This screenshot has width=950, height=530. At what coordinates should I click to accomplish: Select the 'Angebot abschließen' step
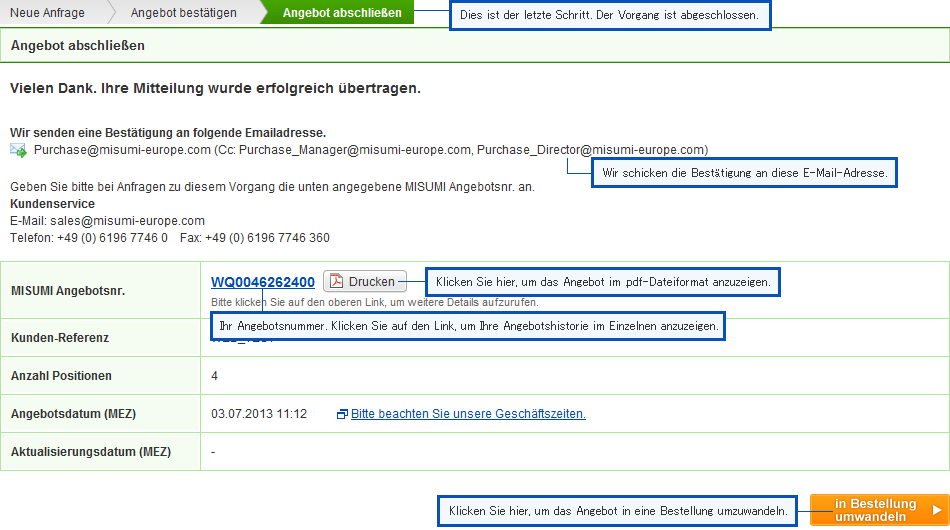tap(342, 13)
